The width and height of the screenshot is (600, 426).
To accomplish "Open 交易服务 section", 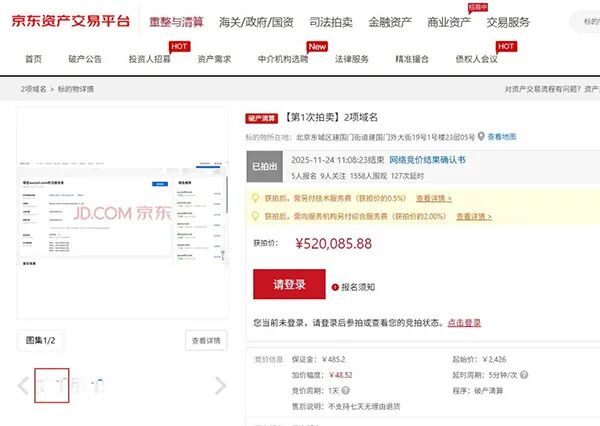I will (508, 22).
